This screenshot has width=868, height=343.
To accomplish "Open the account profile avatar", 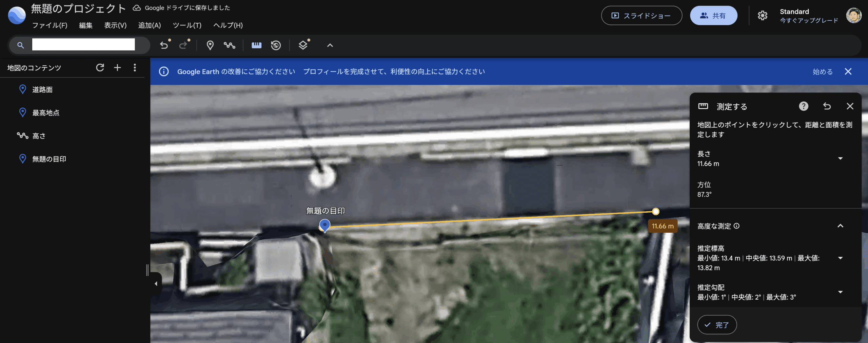I will click(x=854, y=16).
